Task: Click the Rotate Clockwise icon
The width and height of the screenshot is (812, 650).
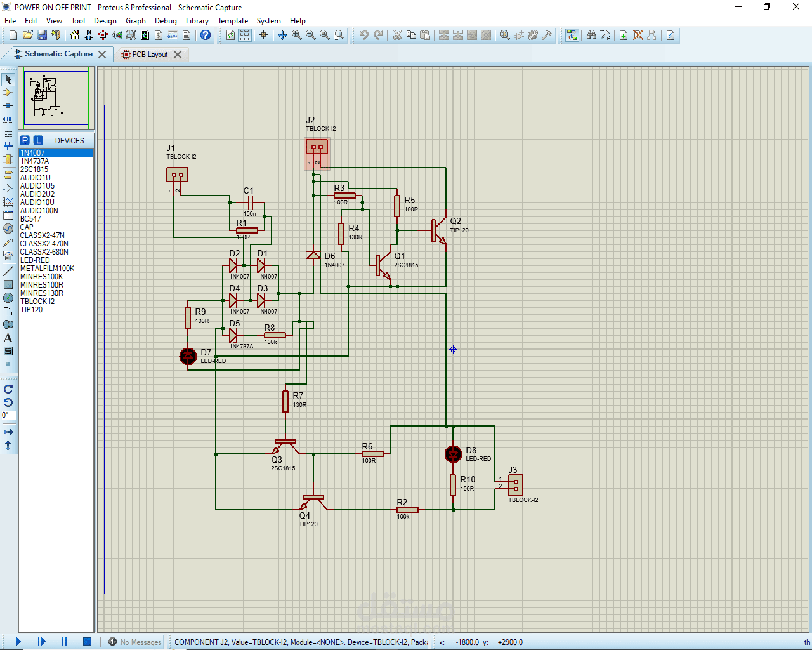Action: pos(8,389)
